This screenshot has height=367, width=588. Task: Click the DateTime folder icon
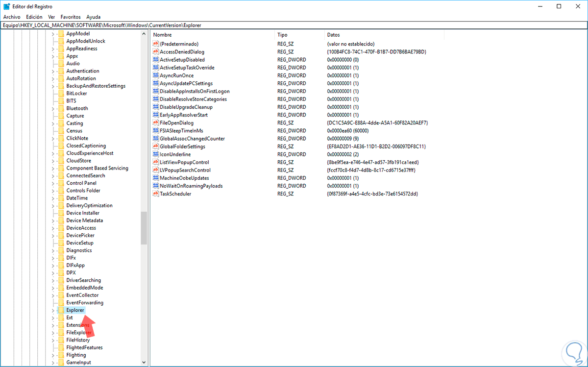point(61,198)
